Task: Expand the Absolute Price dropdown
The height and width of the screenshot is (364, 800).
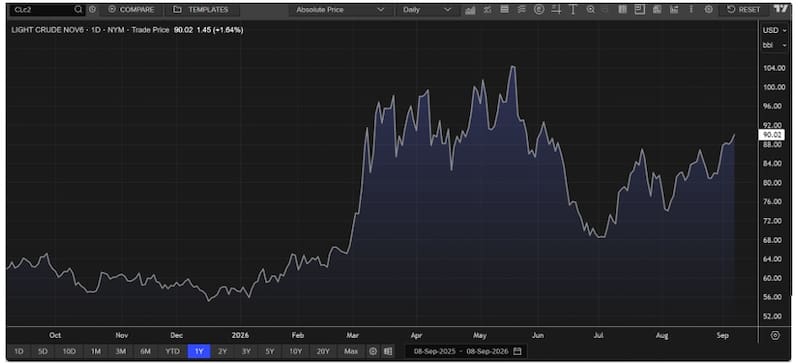Action: 340,10
